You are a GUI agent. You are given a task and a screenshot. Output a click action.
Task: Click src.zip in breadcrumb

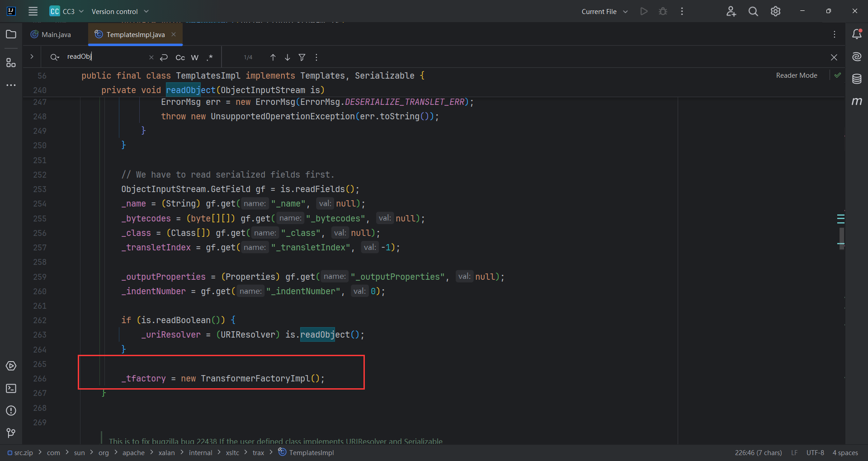(20, 452)
